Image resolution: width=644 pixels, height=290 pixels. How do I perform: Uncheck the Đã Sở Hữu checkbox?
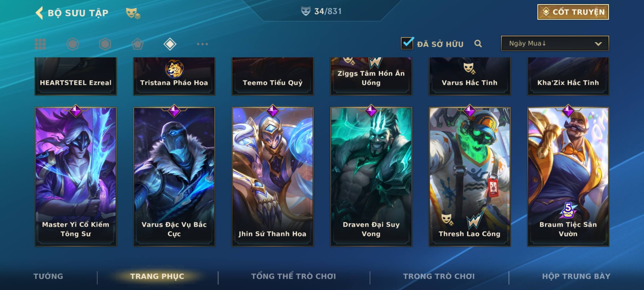click(x=407, y=43)
